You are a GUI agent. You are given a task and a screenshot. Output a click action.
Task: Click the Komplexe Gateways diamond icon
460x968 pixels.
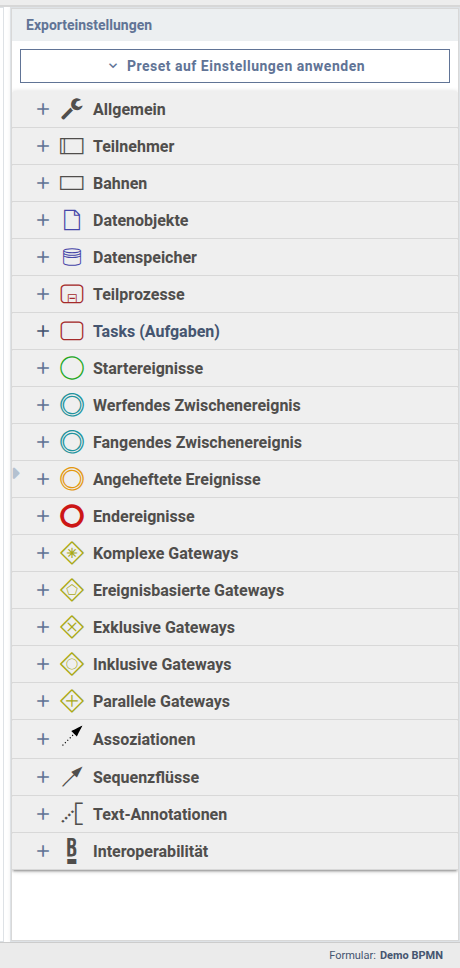pos(72,553)
